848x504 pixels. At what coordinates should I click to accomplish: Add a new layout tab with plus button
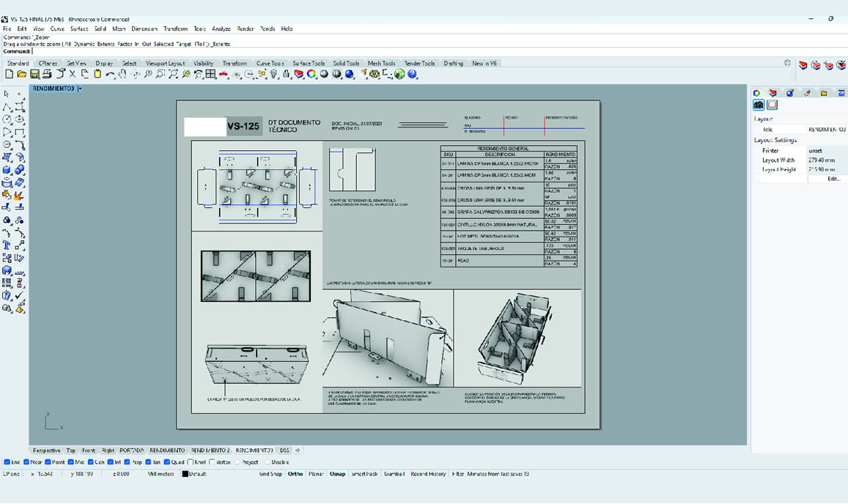(x=298, y=451)
